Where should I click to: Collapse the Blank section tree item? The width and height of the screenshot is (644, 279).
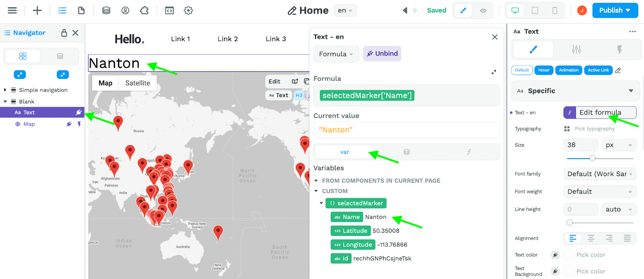tap(5, 101)
